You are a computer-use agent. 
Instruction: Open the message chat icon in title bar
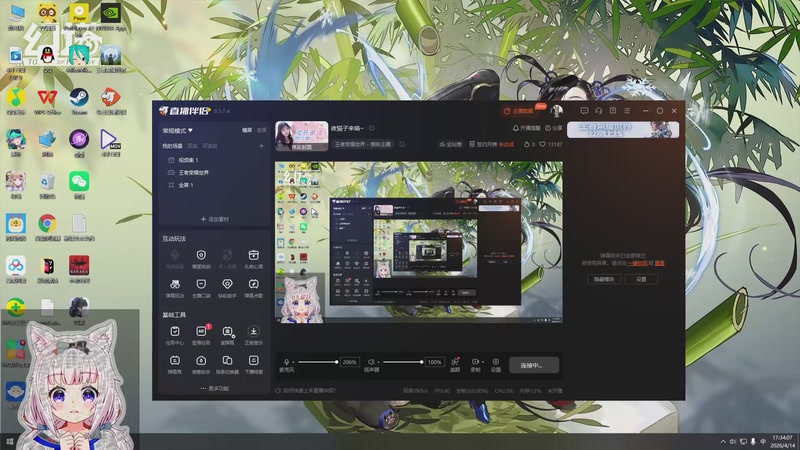coord(584,111)
